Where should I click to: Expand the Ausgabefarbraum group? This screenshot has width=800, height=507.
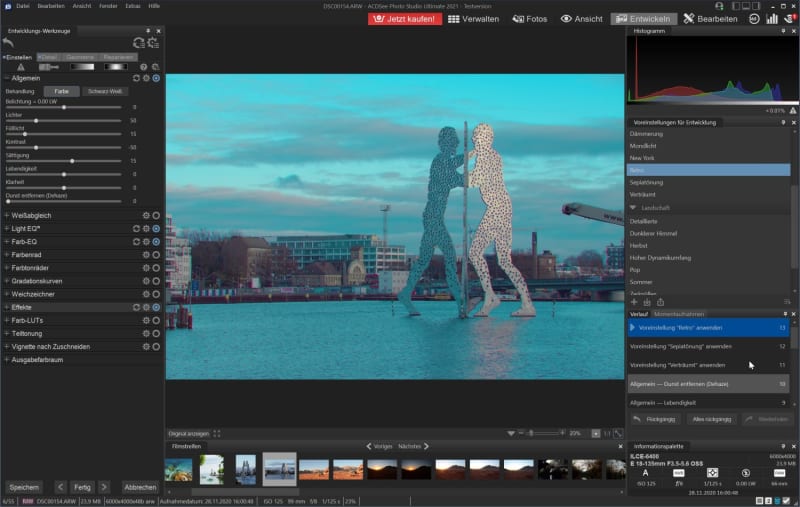click(x=7, y=360)
